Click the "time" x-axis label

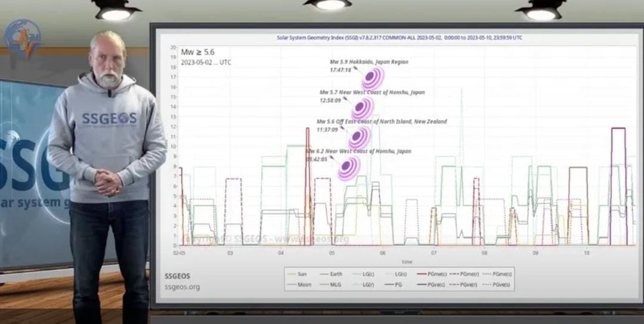coord(407,261)
